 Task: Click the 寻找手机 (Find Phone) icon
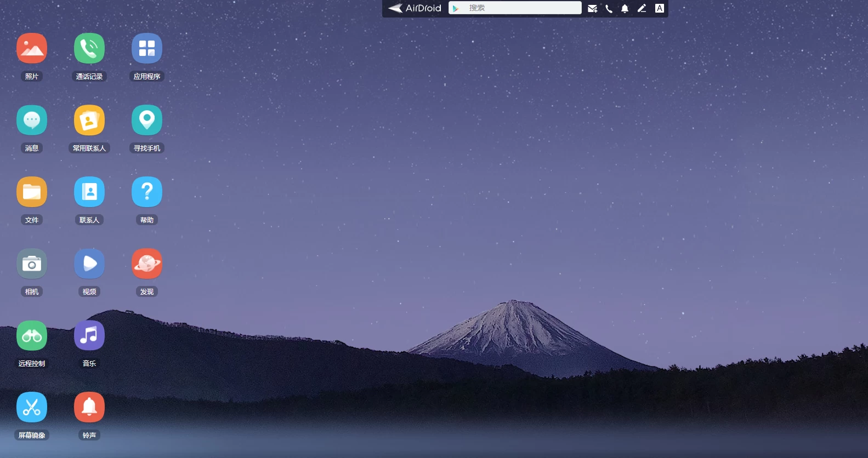147,120
